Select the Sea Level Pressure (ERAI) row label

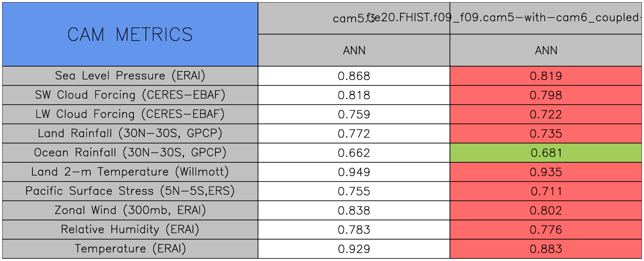[130, 76]
